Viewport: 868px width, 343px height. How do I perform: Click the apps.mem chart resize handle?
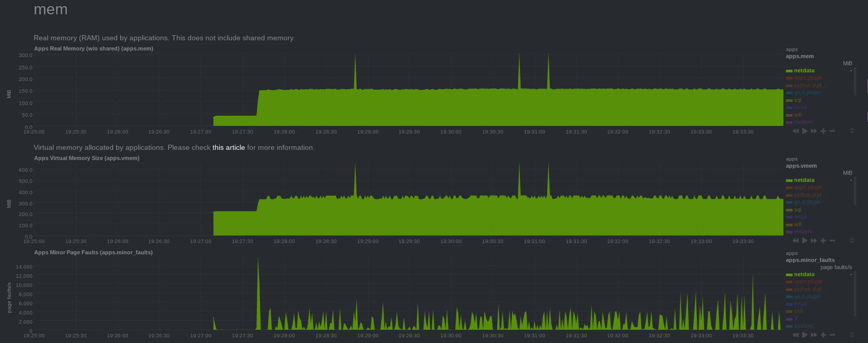[x=852, y=131]
